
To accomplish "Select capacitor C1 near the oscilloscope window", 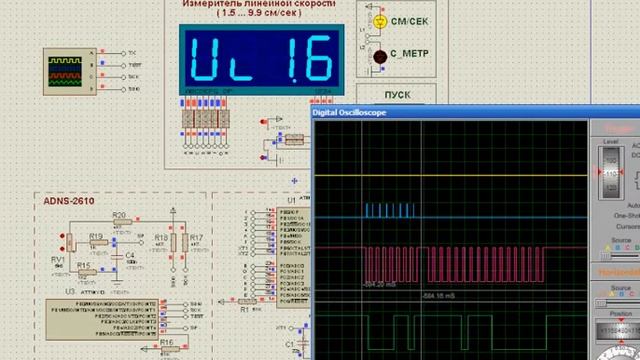I will [x=304, y=343].
